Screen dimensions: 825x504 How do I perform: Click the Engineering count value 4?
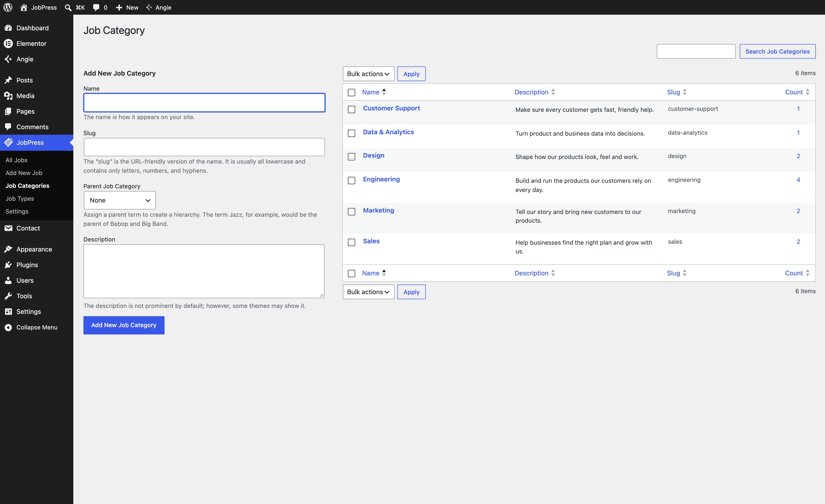tap(798, 180)
